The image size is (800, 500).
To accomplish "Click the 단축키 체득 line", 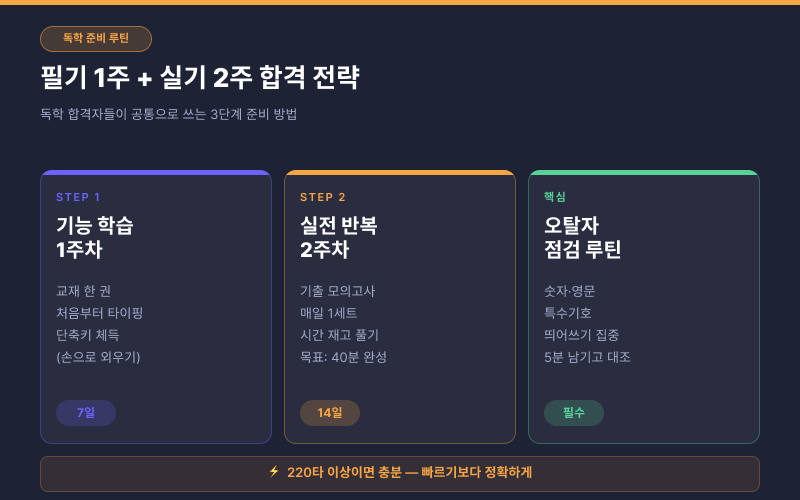I will [88, 335].
